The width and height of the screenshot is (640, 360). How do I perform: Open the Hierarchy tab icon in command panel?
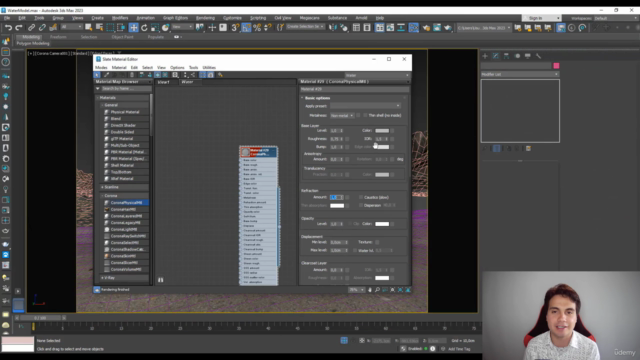click(506, 56)
